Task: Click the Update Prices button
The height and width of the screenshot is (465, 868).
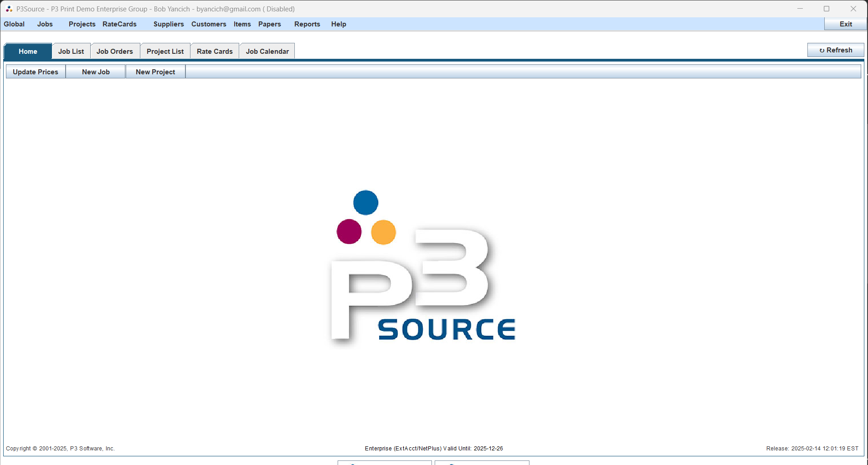Action: 36,72
